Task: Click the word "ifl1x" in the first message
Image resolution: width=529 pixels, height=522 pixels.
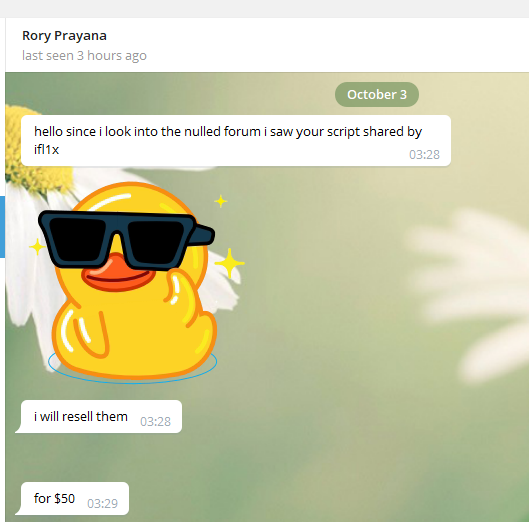Action: 47,149
